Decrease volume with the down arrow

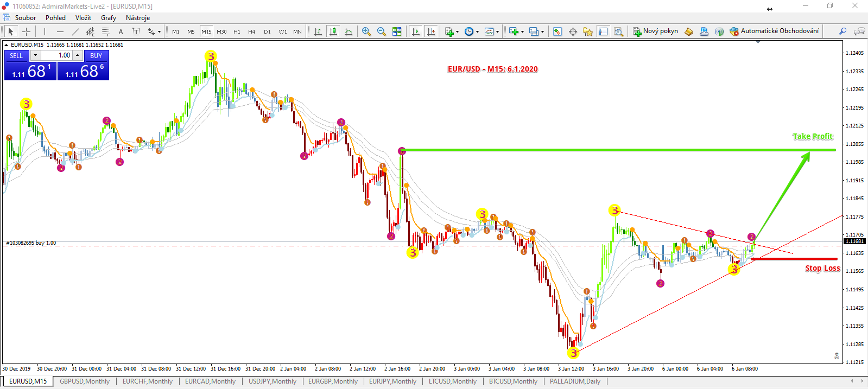pyautogui.click(x=35, y=55)
